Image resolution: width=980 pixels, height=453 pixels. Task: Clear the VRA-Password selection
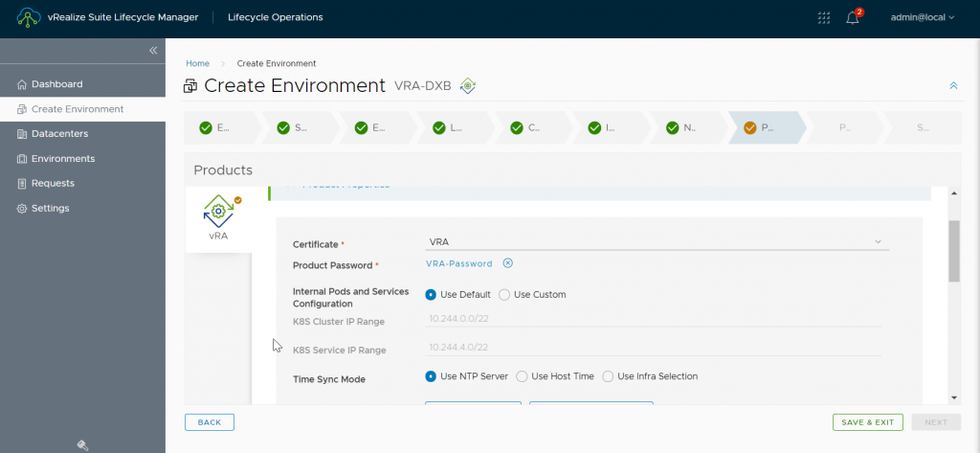[x=508, y=263]
